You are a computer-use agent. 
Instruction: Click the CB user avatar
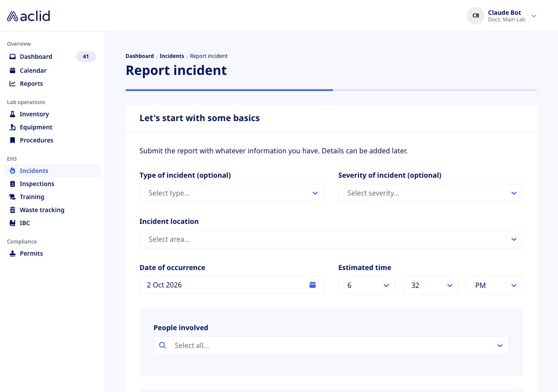(x=476, y=16)
